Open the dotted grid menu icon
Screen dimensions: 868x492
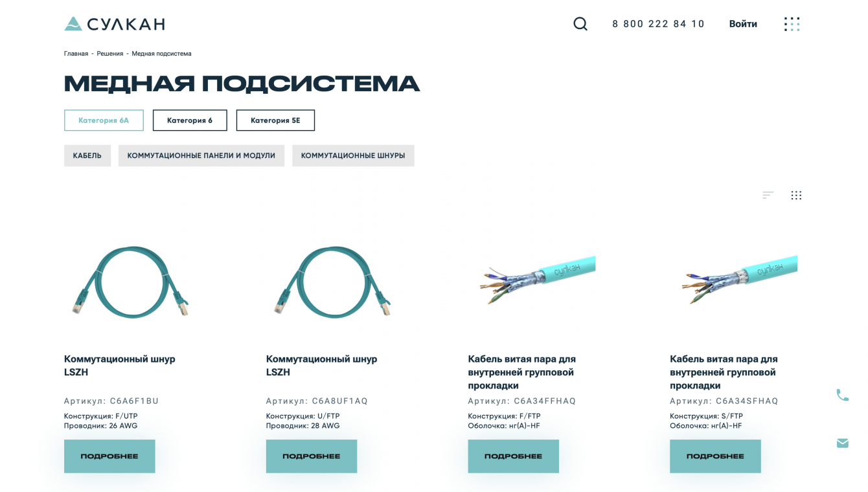792,24
